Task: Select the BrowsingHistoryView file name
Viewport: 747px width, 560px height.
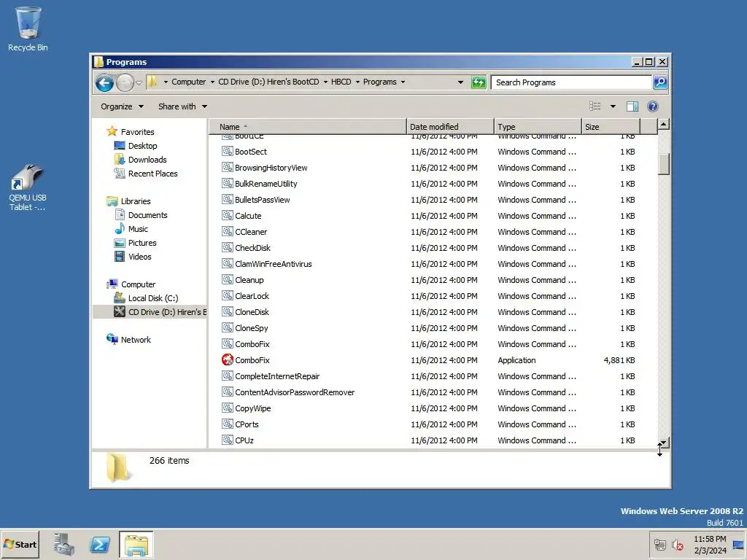Action: click(x=271, y=168)
